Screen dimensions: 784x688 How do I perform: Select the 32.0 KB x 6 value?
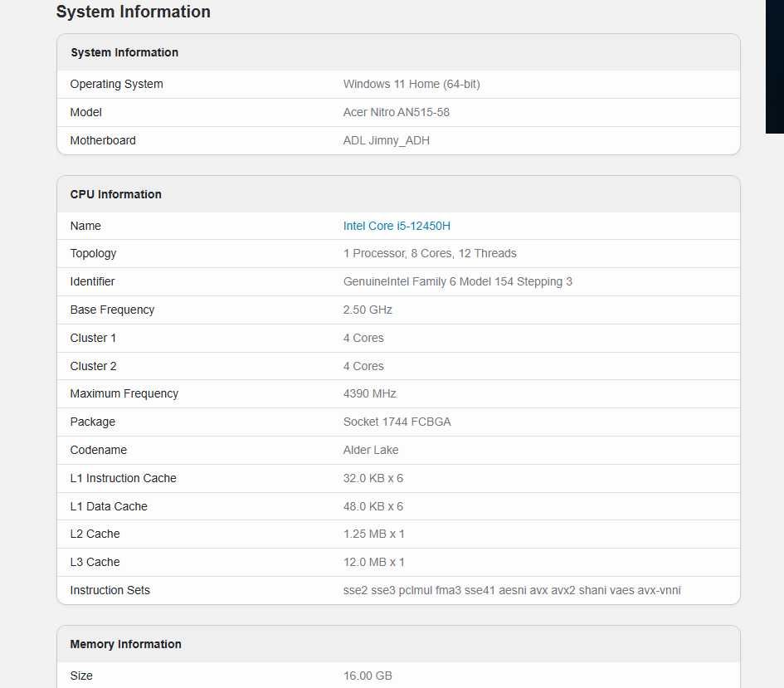tap(373, 479)
